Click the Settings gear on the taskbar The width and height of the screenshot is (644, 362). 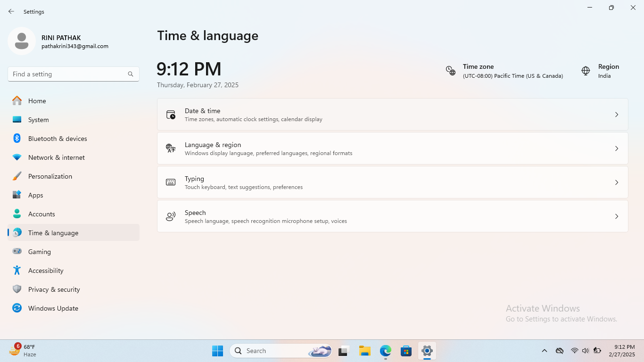pos(427,351)
